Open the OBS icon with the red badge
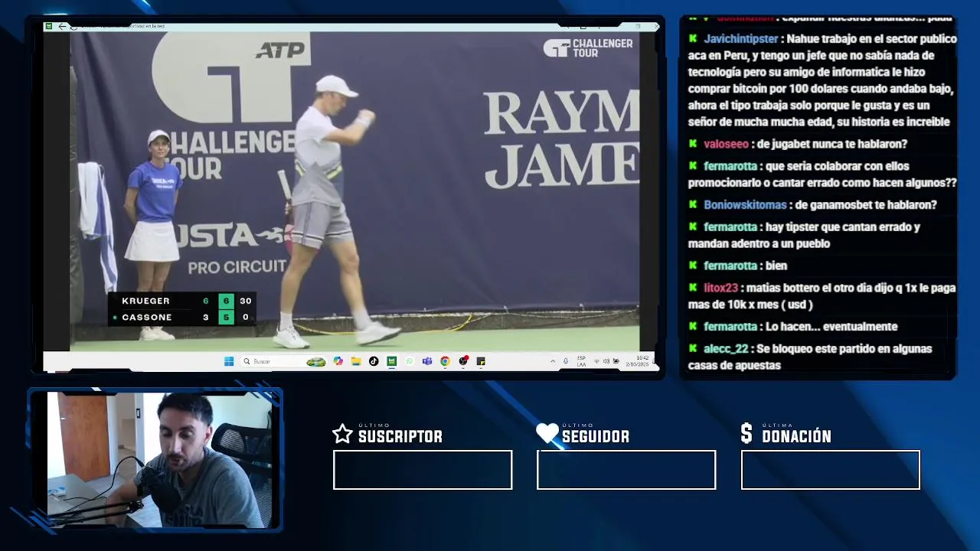Image resolution: width=980 pixels, height=551 pixels. tap(463, 361)
